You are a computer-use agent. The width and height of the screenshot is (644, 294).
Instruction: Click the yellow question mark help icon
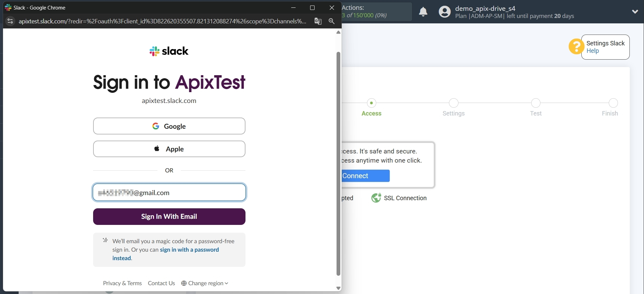click(576, 47)
